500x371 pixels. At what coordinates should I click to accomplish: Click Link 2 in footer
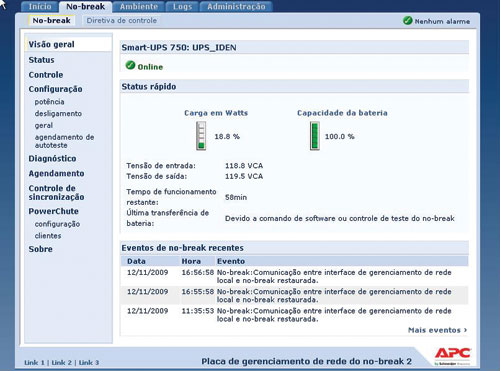[x=62, y=363]
